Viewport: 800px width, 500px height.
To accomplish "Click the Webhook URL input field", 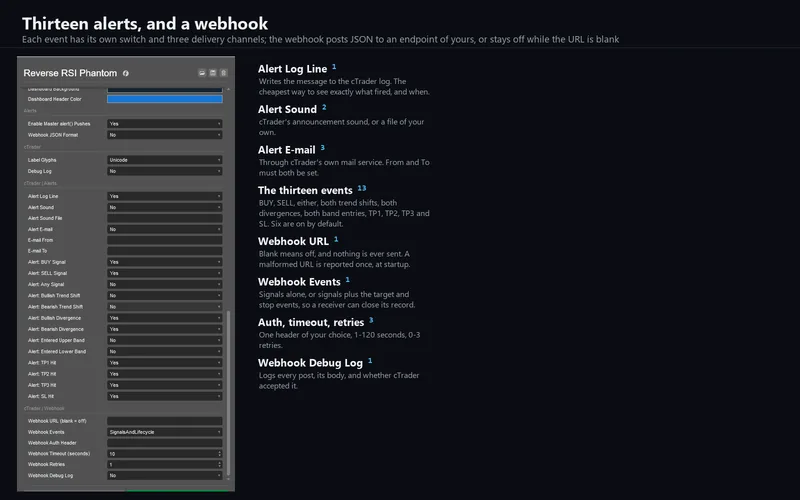I will pyautogui.click(x=165, y=421).
